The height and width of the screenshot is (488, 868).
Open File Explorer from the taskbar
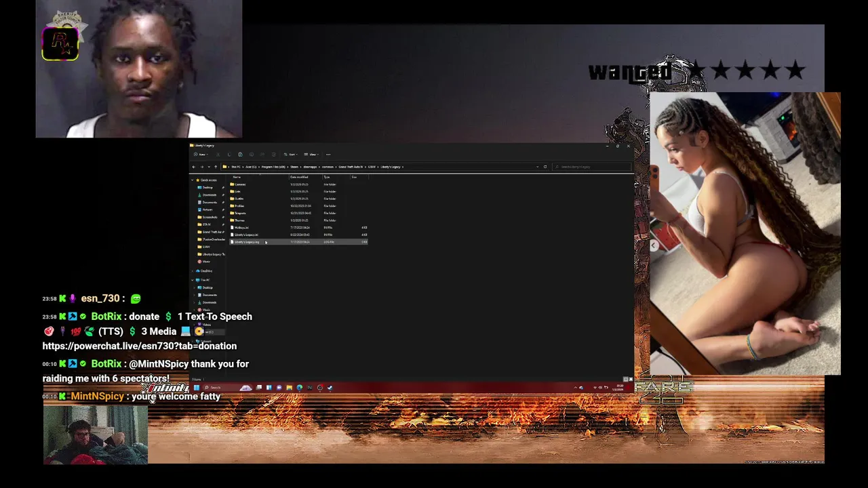(x=290, y=388)
